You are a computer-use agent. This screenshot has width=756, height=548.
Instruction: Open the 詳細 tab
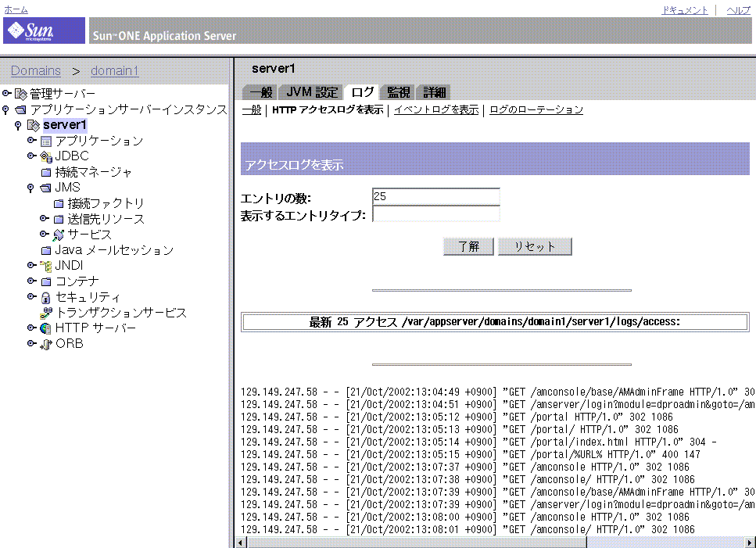434,92
